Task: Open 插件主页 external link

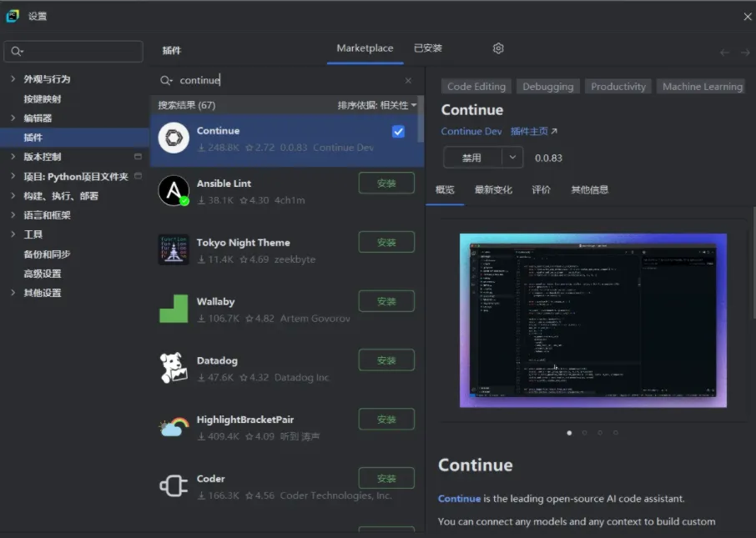Action: tap(534, 131)
